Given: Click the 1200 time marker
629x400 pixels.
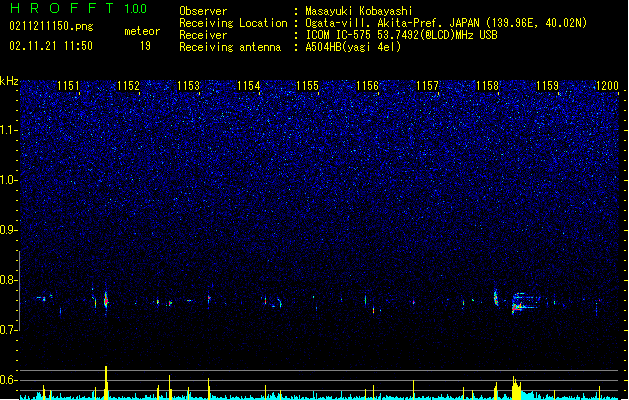Looking at the screenshot, I should (607, 86).
